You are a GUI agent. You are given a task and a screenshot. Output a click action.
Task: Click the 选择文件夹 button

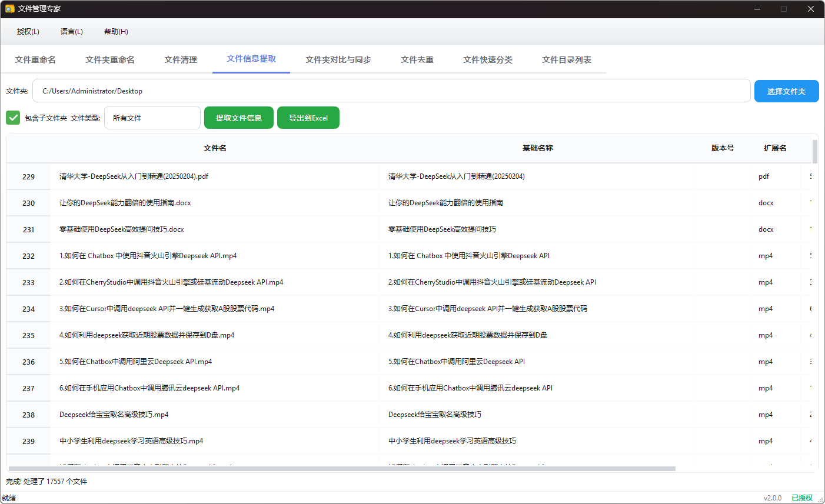786,91
